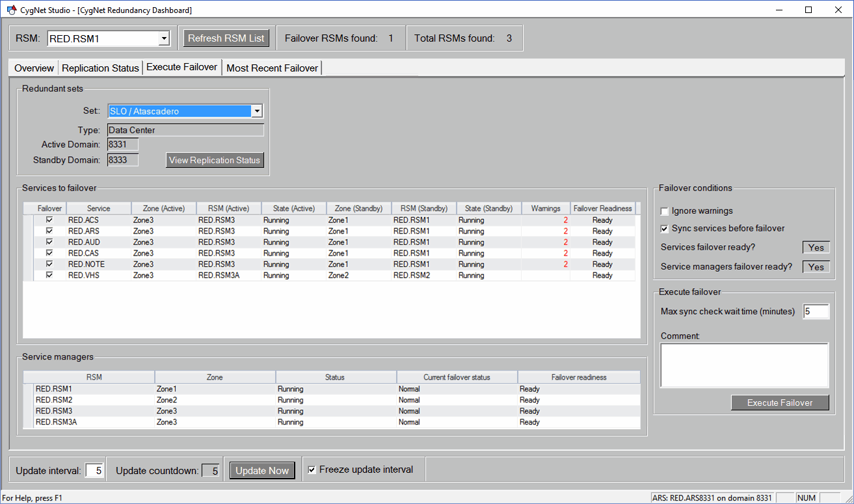Disable Sync services before failover
Viewport: 854px width, 504px height.
coord(665,229)
